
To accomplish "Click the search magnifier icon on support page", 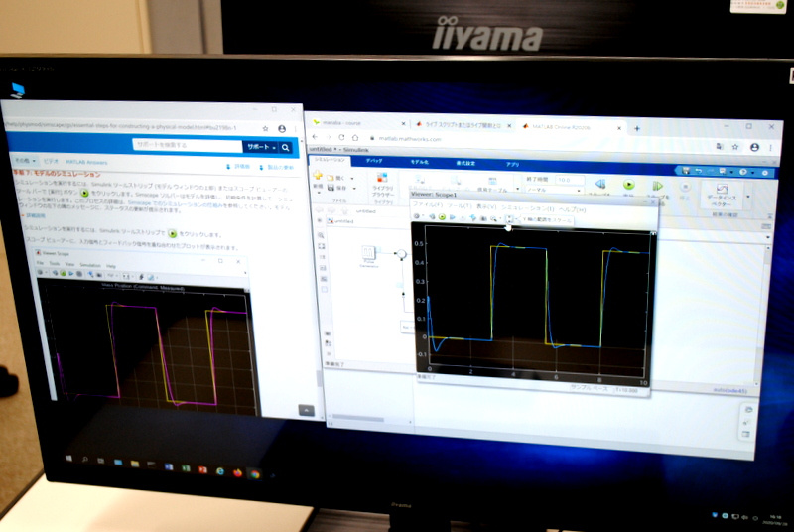I will point(286,147).
